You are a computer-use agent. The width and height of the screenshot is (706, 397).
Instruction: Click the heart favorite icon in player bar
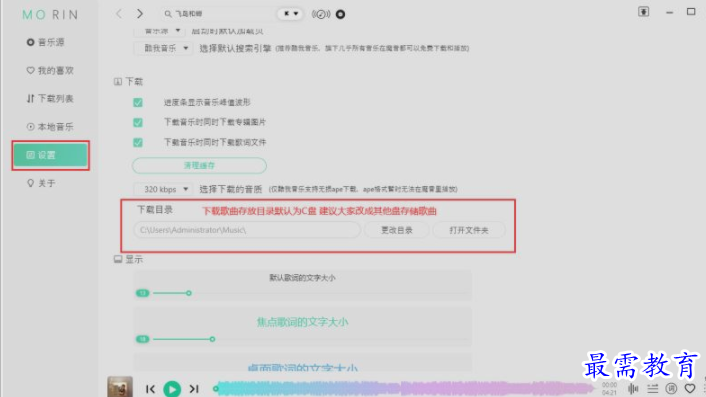point(690,388)
